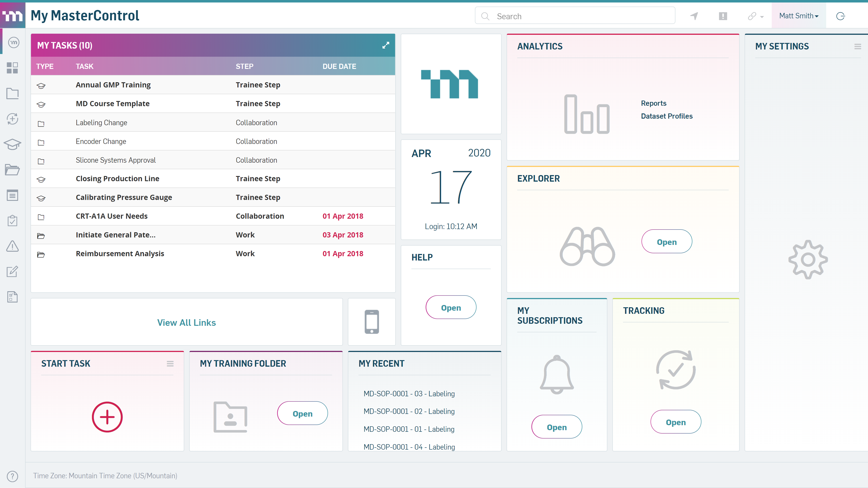Click View All Links button
868x488 pixels.
186,322
